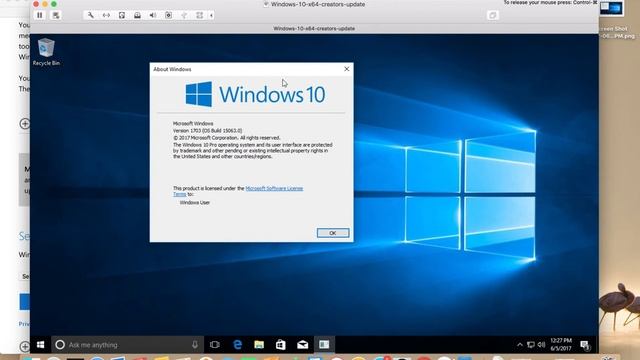Click the hard disk icon in VM toolbar
640x360 pixels.
122,15
